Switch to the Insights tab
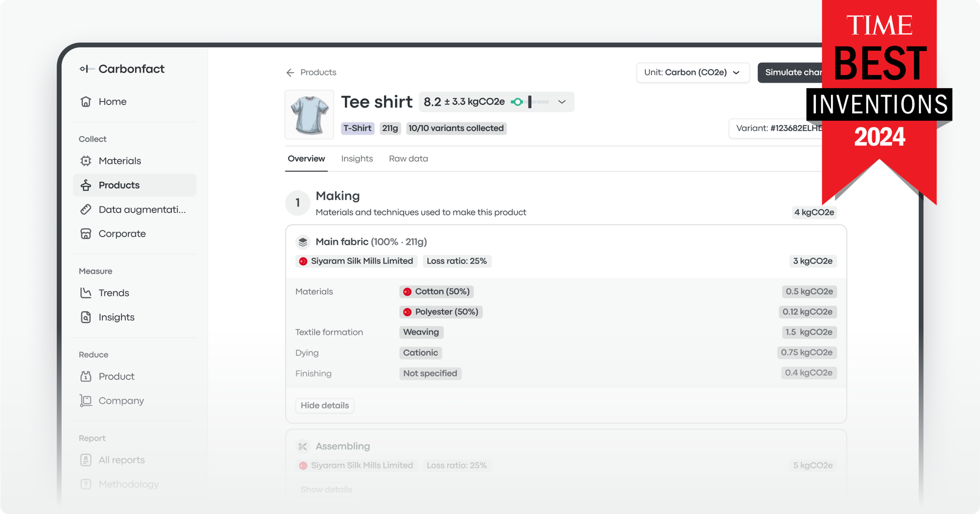The width and height of the screenshot is (980, 514). [357, 159]
